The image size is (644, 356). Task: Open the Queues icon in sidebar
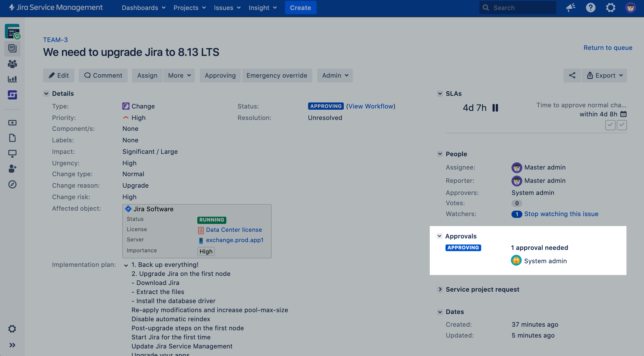12,48
